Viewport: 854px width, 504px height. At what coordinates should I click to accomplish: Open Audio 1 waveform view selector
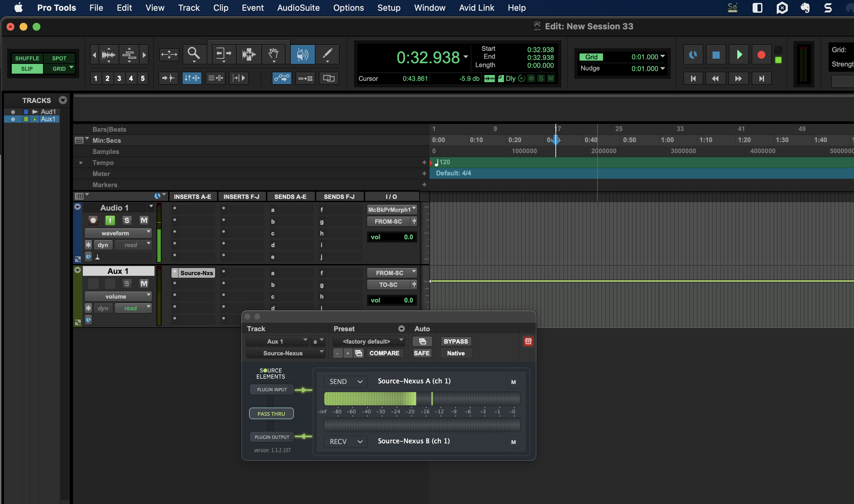118,233
